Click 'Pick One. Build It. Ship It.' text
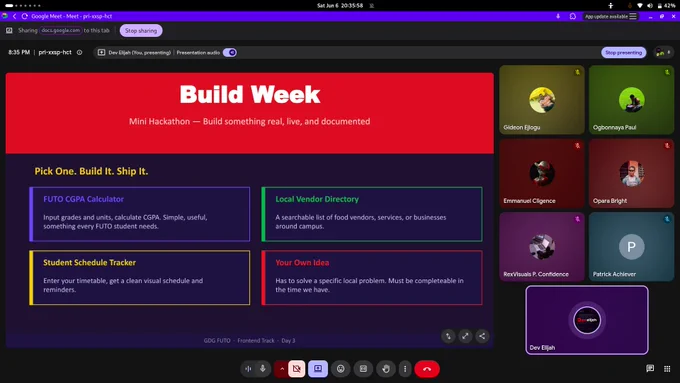 91,171
